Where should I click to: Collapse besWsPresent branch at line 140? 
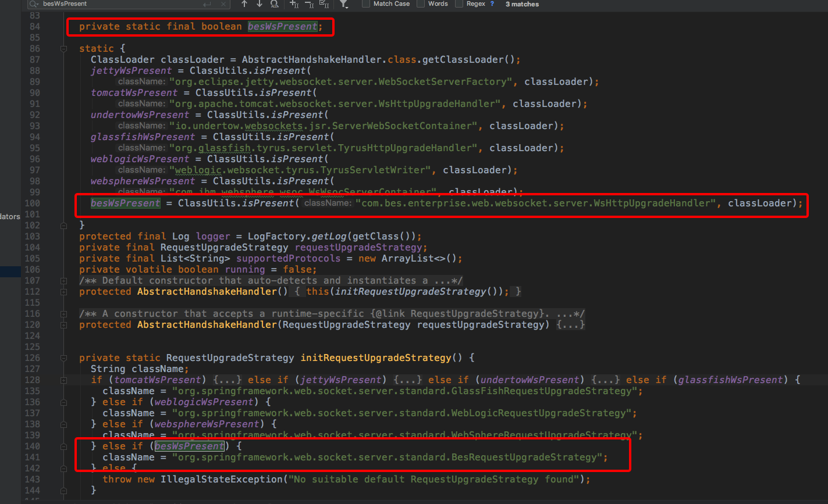point(63,446)
